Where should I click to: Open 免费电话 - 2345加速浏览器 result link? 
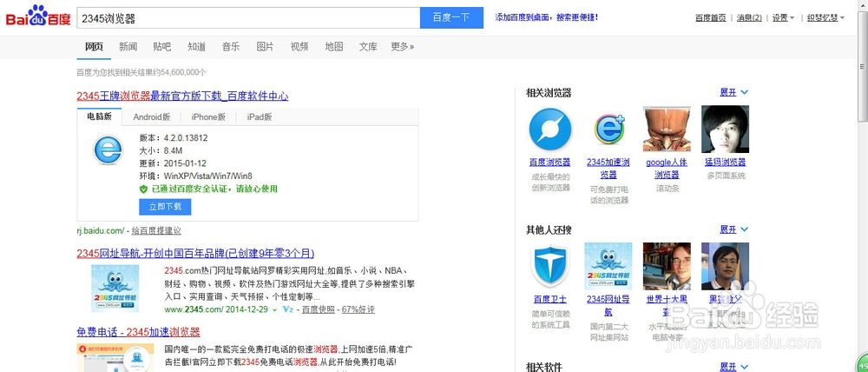[x=138, y=332]
